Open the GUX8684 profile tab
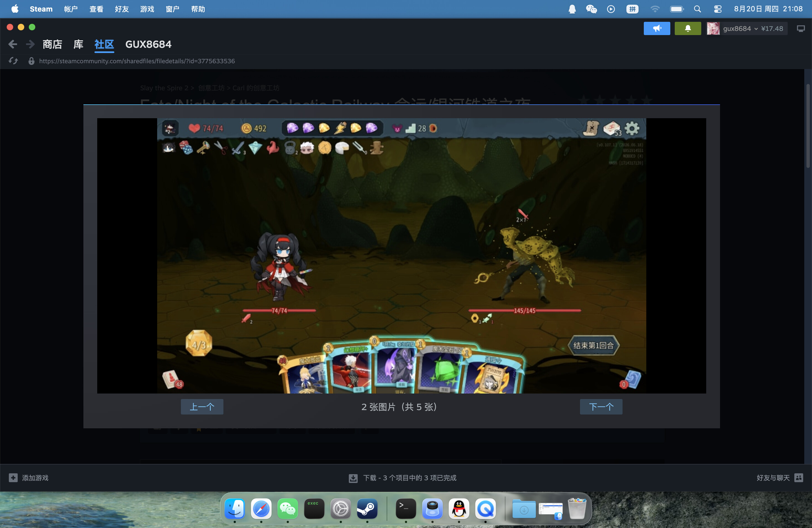This screenshot has width=812, height=528. tap(148, 44)
